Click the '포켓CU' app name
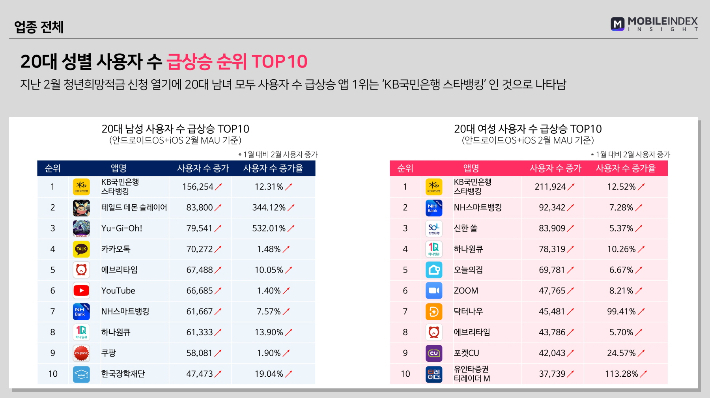Viewport: 710px width, 398px height. (x=466, y=353)
